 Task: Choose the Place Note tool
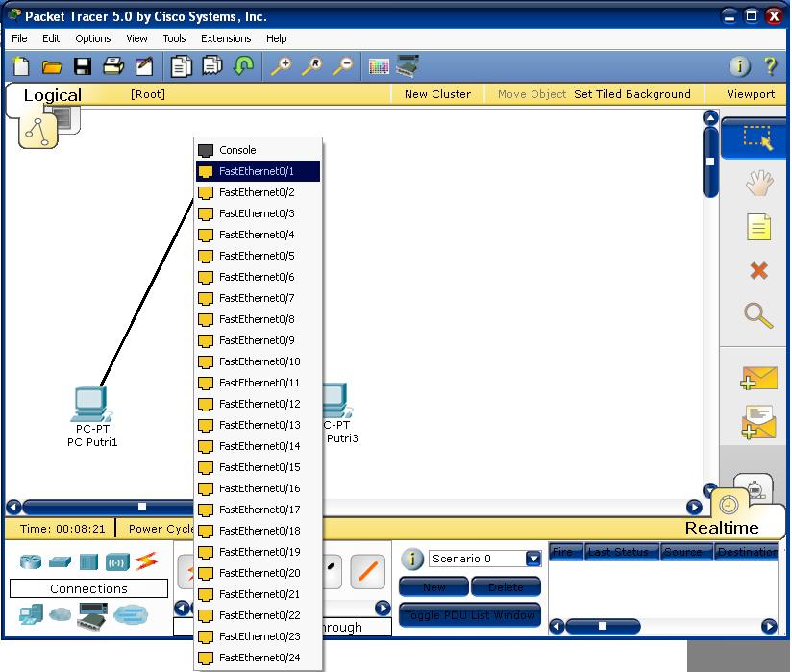click(758, 227)
